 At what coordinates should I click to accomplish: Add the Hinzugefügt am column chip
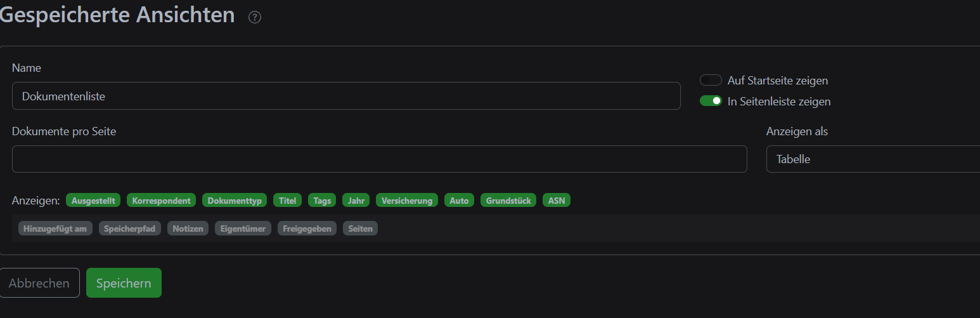(55, 229)
